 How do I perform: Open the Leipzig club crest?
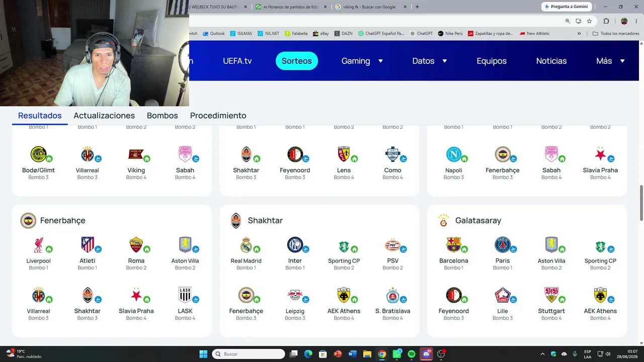point(294,295)
